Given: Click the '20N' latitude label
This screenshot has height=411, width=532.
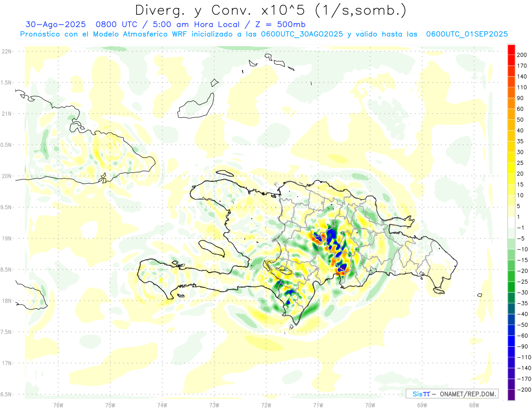Looking at the screenshot, I should click(x=6, y=176).
